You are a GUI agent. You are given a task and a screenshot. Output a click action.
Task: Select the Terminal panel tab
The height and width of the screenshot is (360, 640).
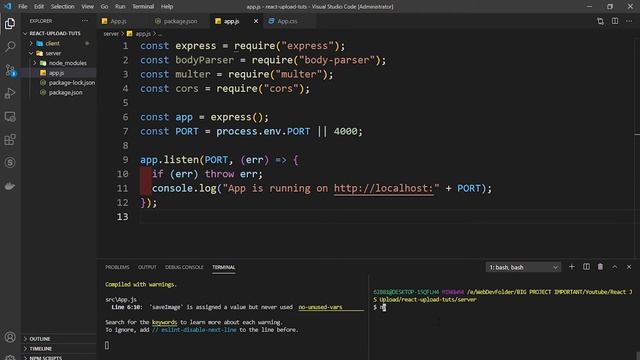pos(224,267)
